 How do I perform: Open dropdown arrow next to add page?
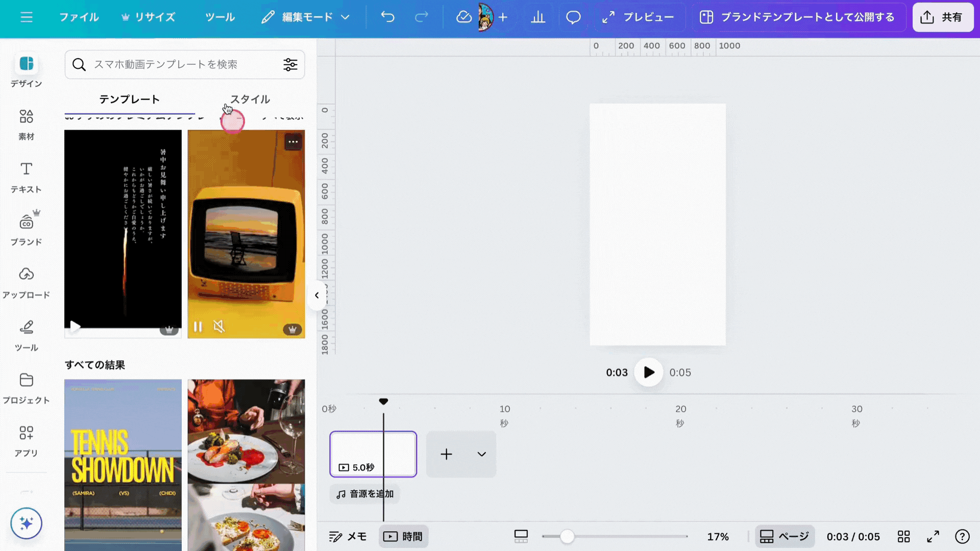click(x=481, y=454)
